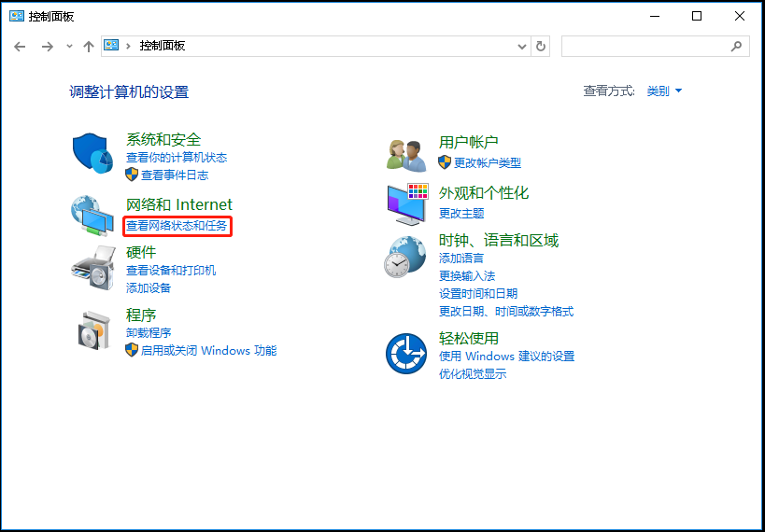Open 查看你的计算机状态
765x532 pixels.
(177, 158)
